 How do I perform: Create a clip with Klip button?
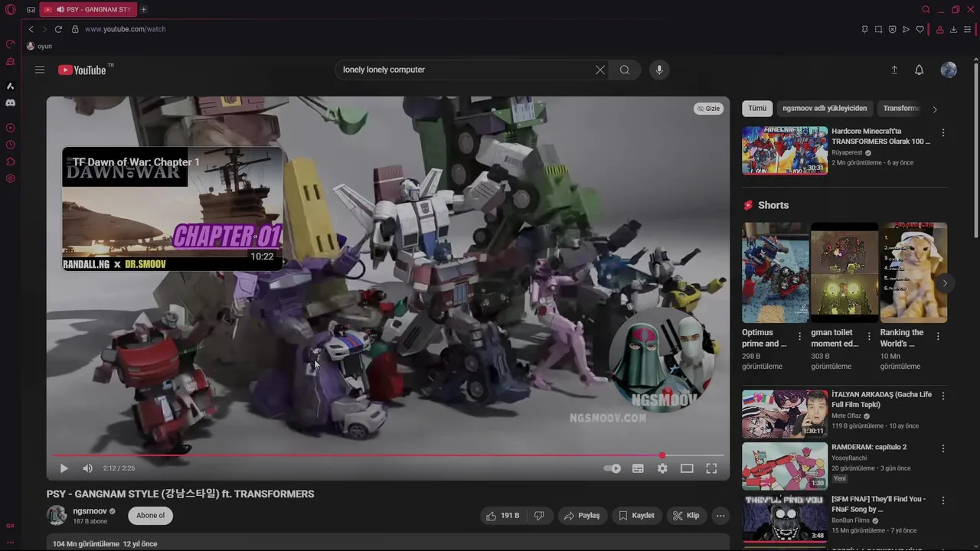pyautogui.click(x=686, y=516)
